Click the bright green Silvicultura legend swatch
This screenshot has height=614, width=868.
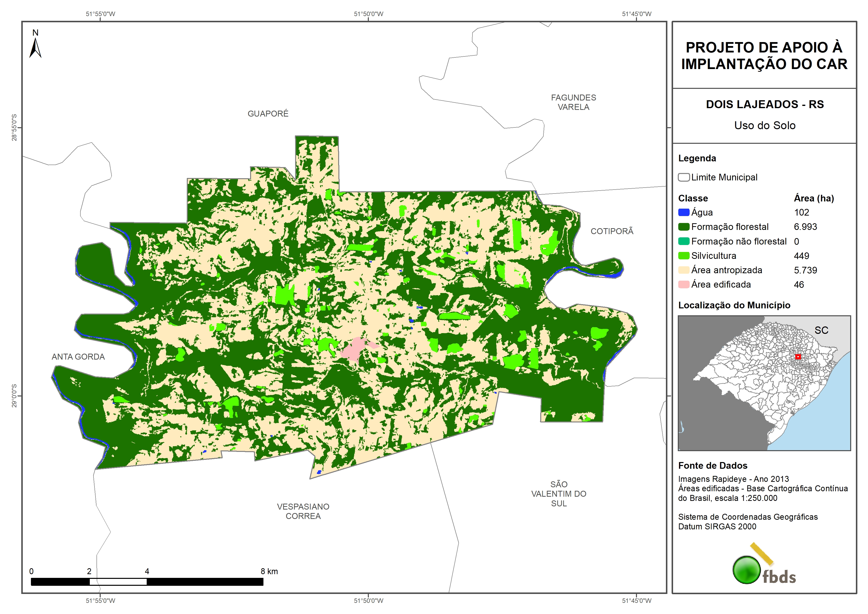[x=683, y=256]
